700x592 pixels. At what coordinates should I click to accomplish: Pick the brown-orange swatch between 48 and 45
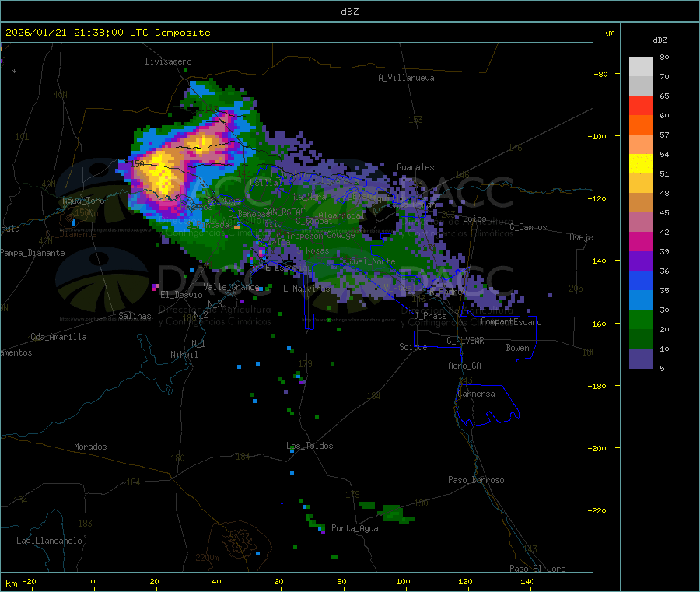click(641, 203)
